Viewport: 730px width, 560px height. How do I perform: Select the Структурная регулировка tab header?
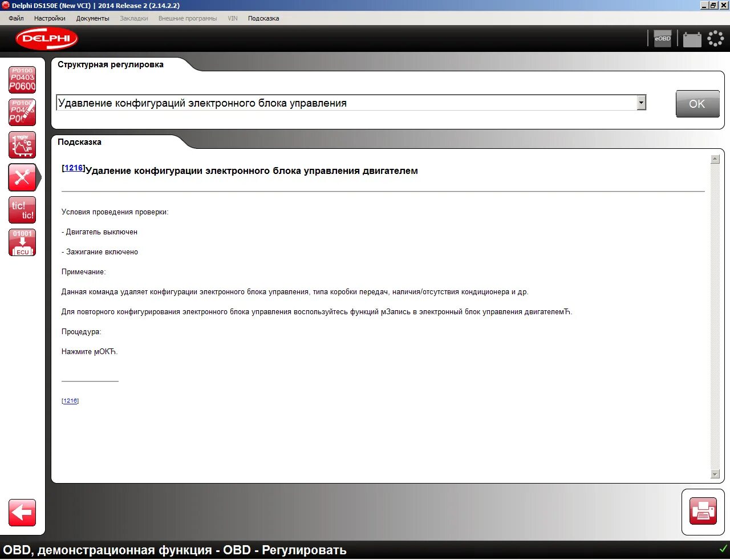click(111, 64)
